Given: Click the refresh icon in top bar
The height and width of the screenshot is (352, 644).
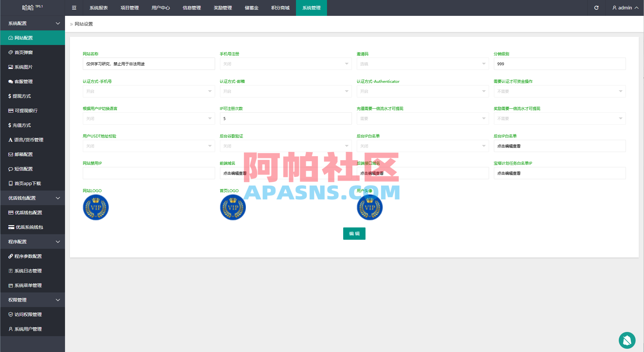Looking at the screenshot, I should coord(596,7).
